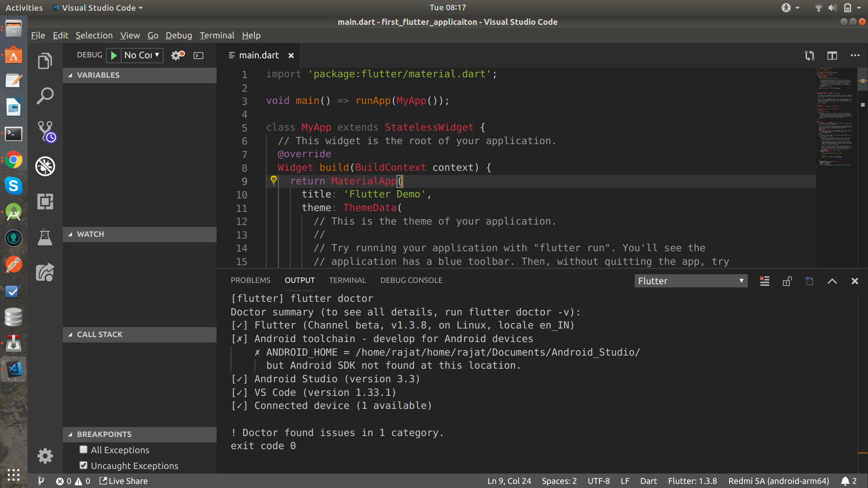Launch Google Chrome from the Ubuntu dock
This screenshot has width=868, height=488.
(x=13, y=160)
